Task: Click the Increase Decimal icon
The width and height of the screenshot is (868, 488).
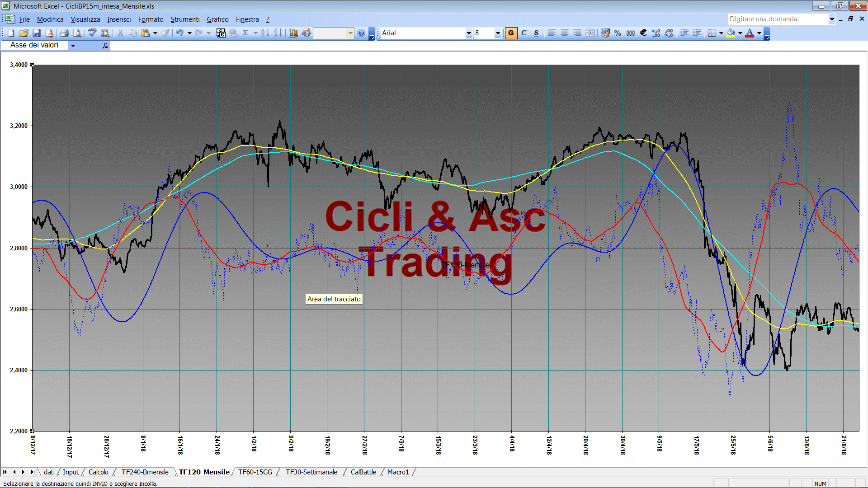Action: pos(656,33)
